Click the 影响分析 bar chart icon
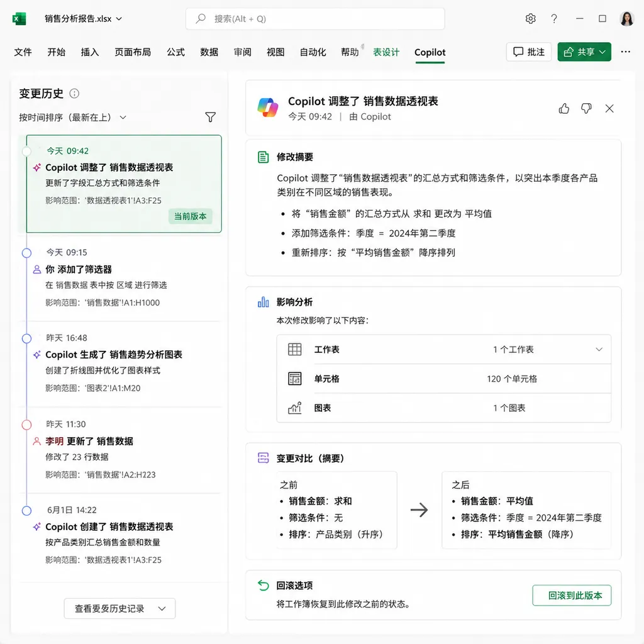644x644 pixels. tap(264, 303)
